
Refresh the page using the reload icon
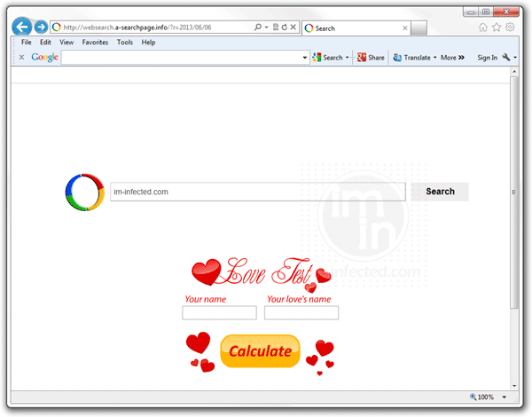pos(285,27)
